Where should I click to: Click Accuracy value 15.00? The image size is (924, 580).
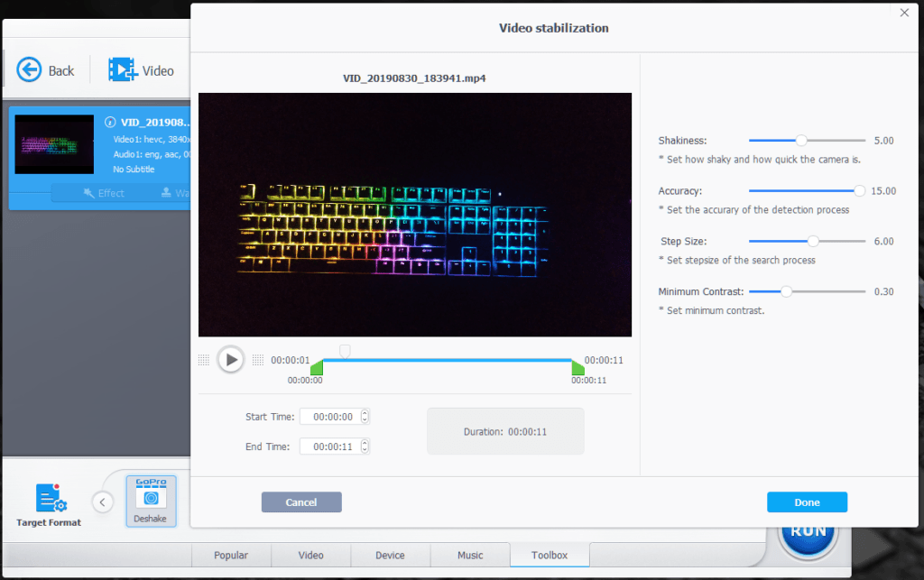pos(883,191)
